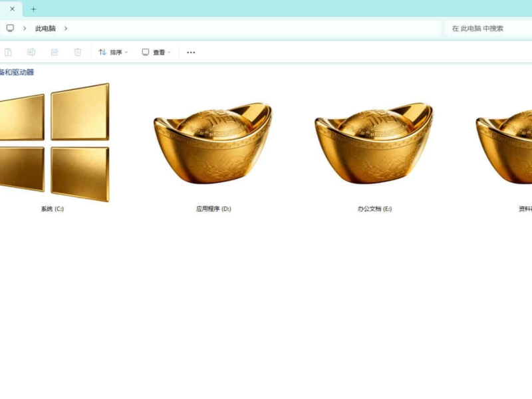
Task: Click the Paste toolbar icon
Action: click(x=8, y=52)
